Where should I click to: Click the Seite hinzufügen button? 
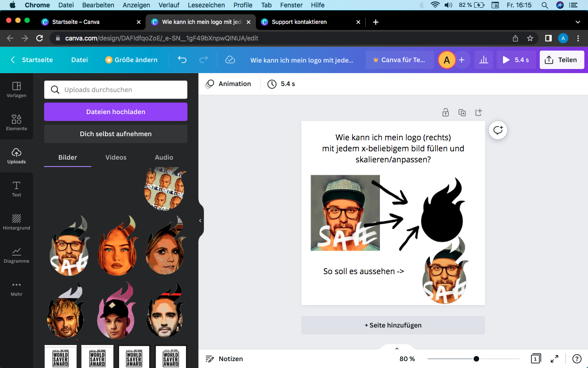pos(393,325)
